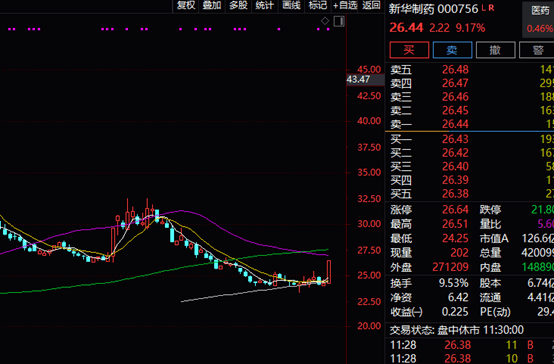Click 收益(一) value 0.225
The width and height of the screenshot is (554, 364).
[x=455, y=312]
